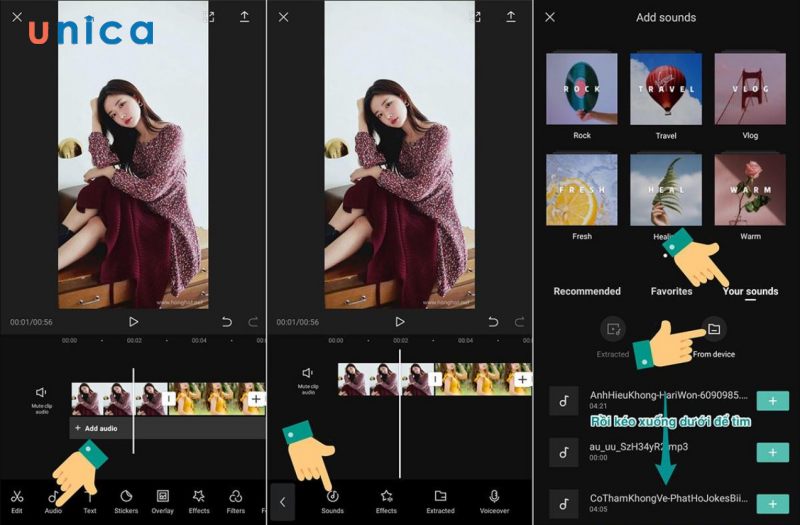Image resolution: width=800 pixels, height=525 pixels.
Task: Open the transition marker between clips in middle timeline
Action: [x=435, y=380]
